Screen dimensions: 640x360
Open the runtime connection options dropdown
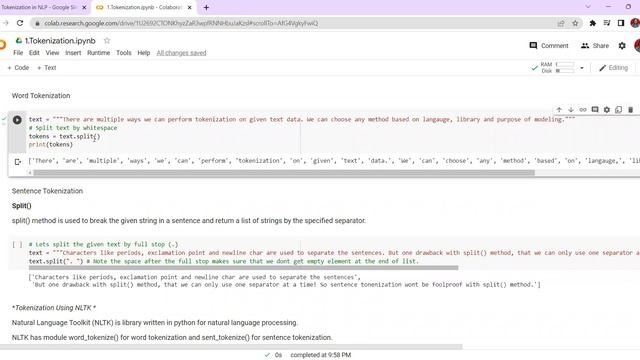(582, 68)
